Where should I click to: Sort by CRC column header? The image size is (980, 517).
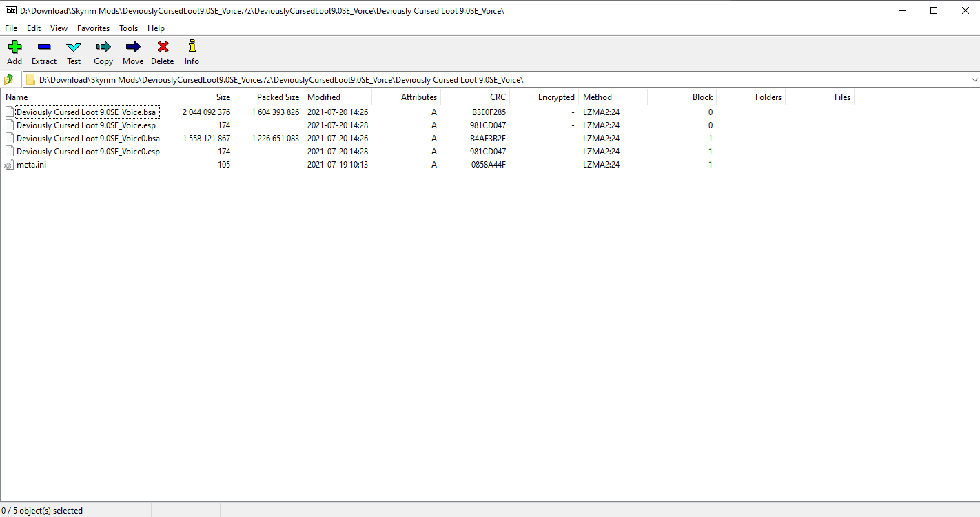click(476, 97)
